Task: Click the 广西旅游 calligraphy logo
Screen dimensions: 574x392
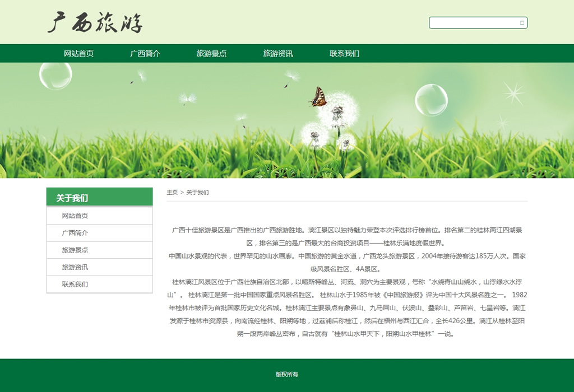Action: click(95, 23)
